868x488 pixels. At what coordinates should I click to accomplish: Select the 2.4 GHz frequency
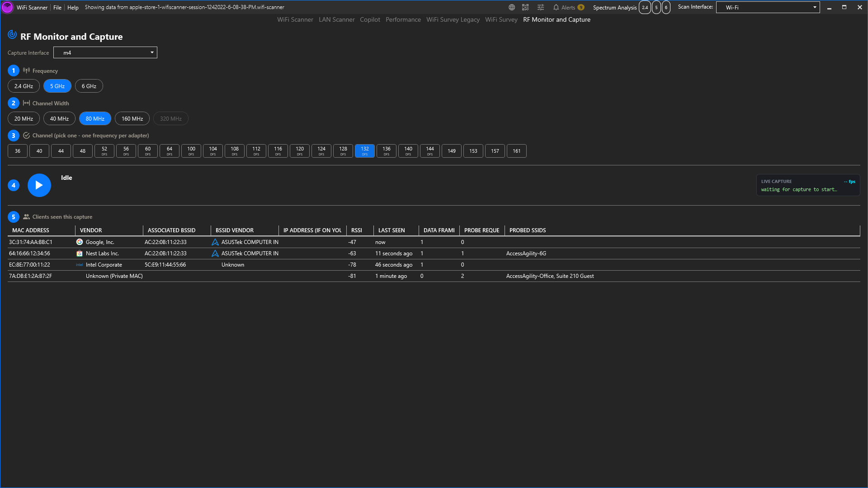click(24, 86)
